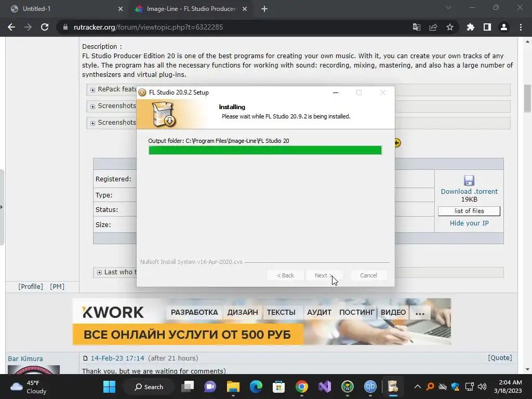Expand the Last who thanked spoiler
532x399 pixels.
pyautogui.click(x=99, y=272)
